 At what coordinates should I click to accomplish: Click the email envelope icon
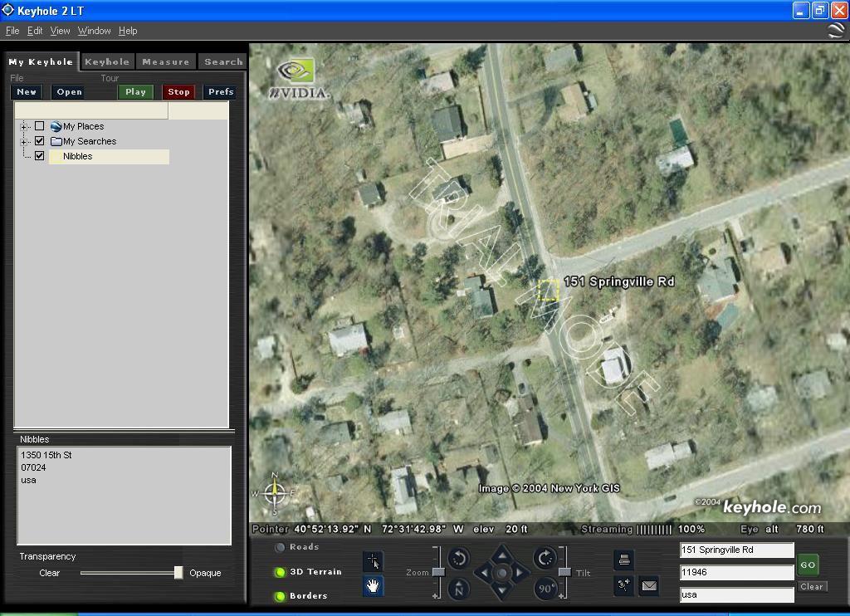649,586
